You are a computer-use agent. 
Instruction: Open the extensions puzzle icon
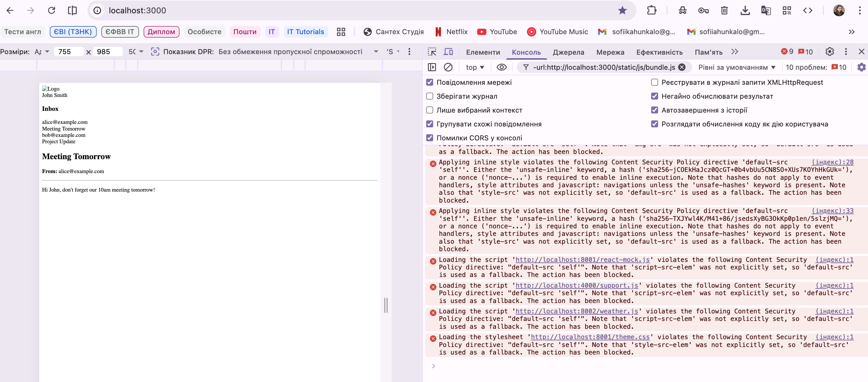(x=652, y=10)
